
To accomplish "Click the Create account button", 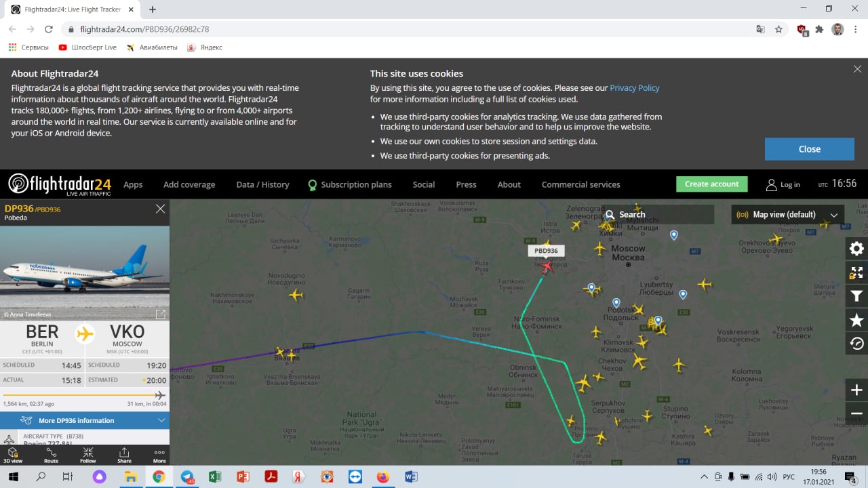I will click(x=712, y=184).
